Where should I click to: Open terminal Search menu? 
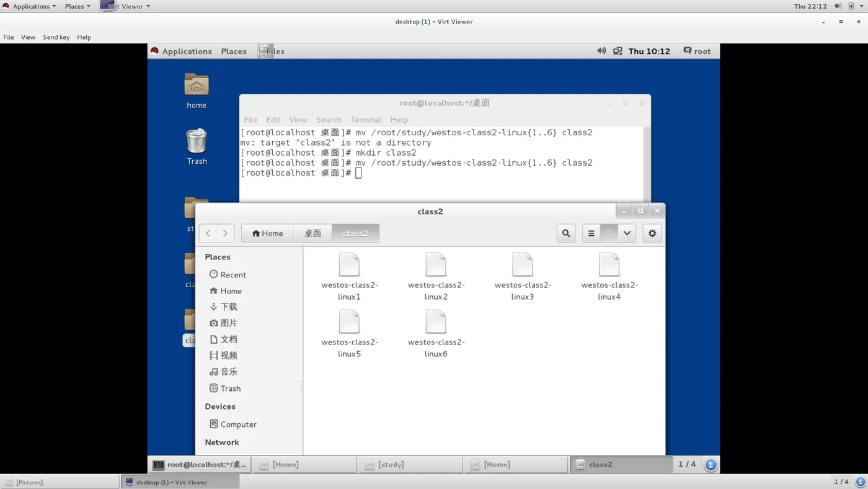(329, 120)
